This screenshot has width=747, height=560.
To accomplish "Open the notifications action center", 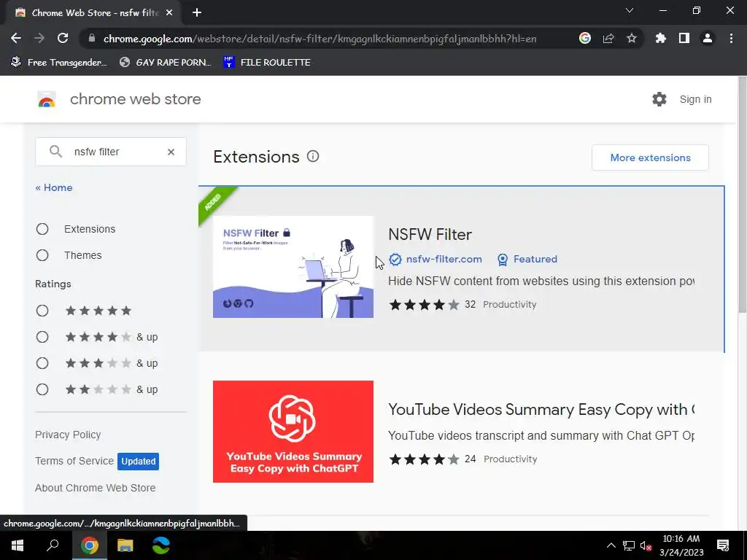I will point(723,545).
